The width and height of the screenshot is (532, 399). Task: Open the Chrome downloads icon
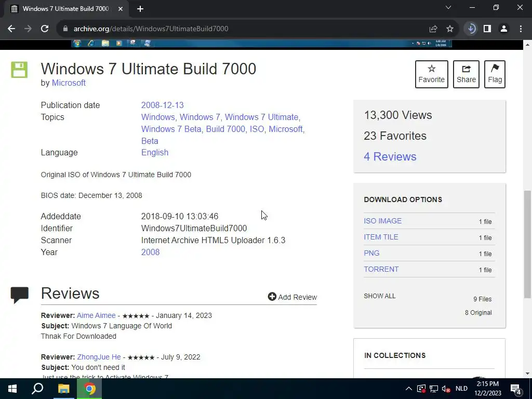tap(471, 29)
